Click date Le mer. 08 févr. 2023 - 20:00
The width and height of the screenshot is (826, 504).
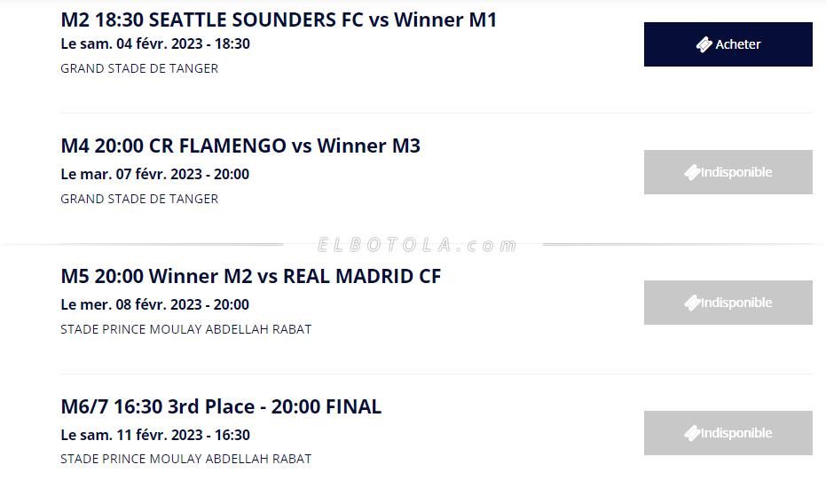(155, 304)
